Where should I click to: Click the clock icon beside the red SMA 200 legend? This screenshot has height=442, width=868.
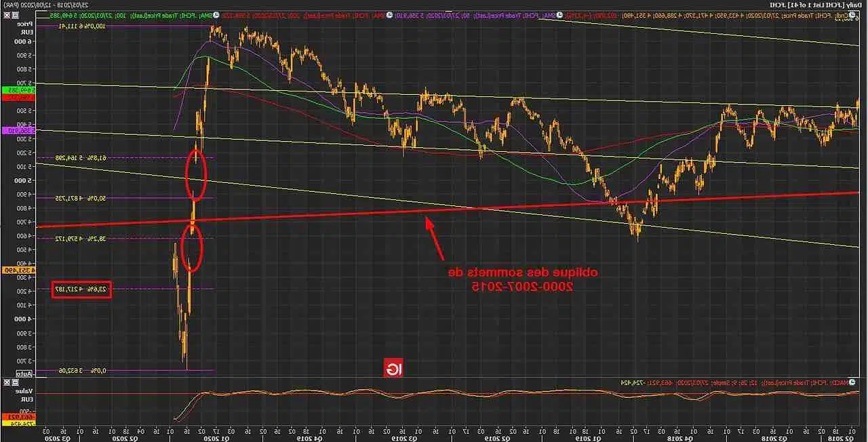[x=389, y=15]
